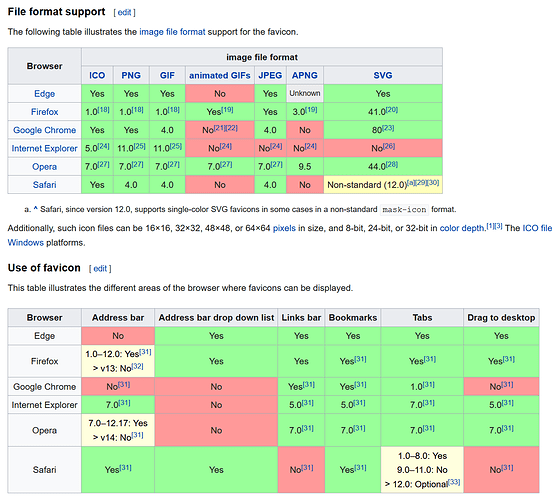Open the SVG column header link
Screen dimensions: 552x500
[383, 75]
